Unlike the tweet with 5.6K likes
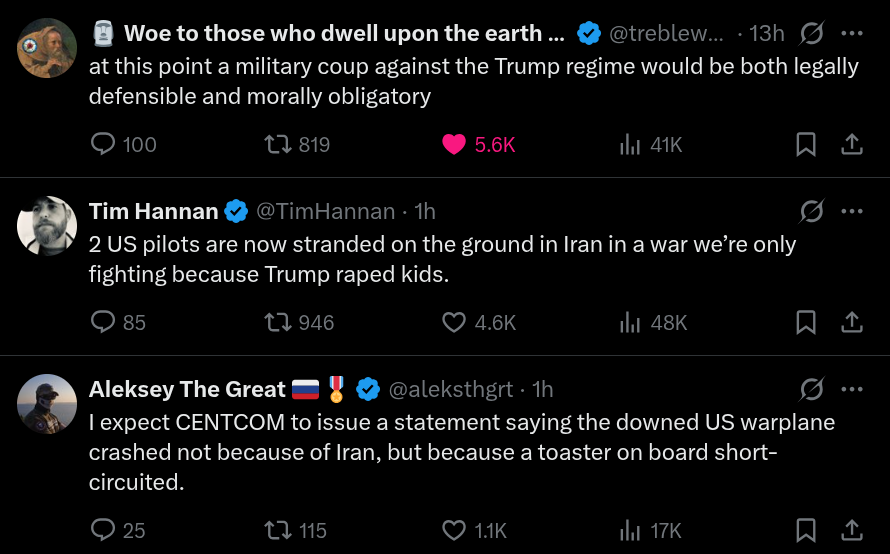This screenshot has height=554, width=890. [454, 145]
